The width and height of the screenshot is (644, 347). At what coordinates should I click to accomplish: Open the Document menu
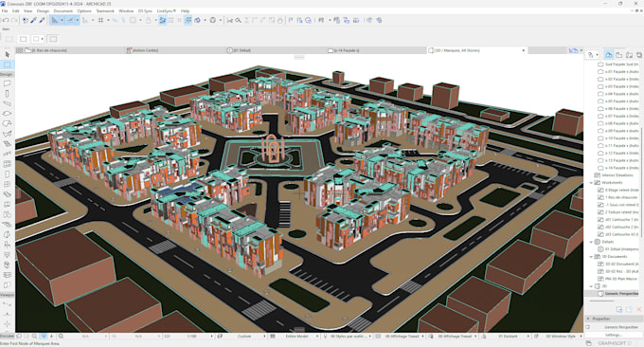(x=63, y=11)
